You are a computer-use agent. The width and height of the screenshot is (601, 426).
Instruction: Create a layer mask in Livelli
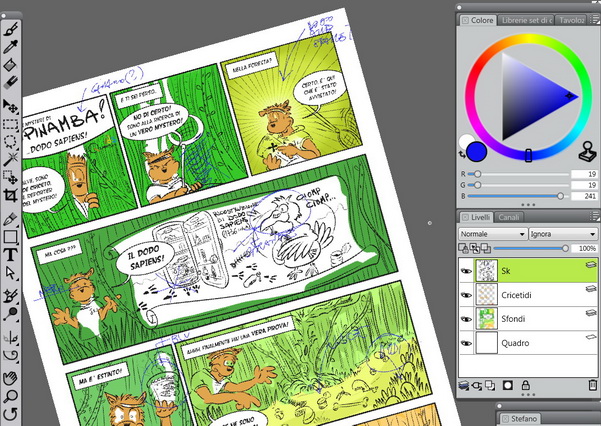507,385
